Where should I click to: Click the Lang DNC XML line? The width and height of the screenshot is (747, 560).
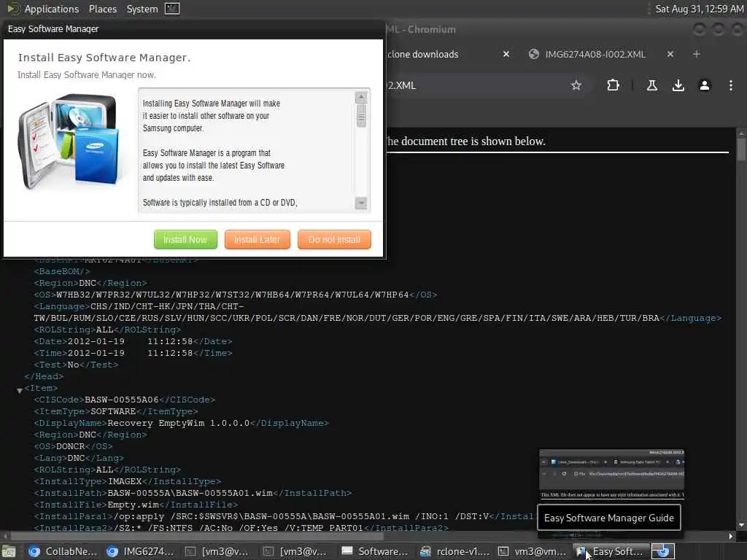coord(79,458)
